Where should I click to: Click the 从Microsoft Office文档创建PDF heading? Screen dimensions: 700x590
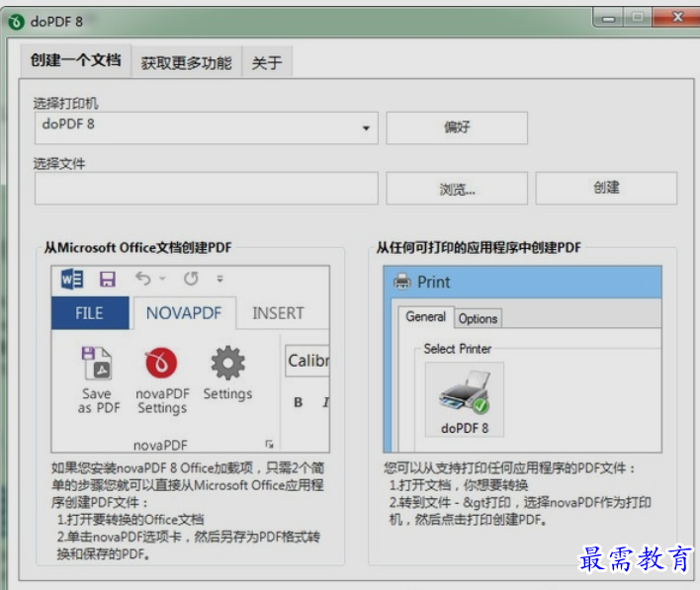[138, 247]
